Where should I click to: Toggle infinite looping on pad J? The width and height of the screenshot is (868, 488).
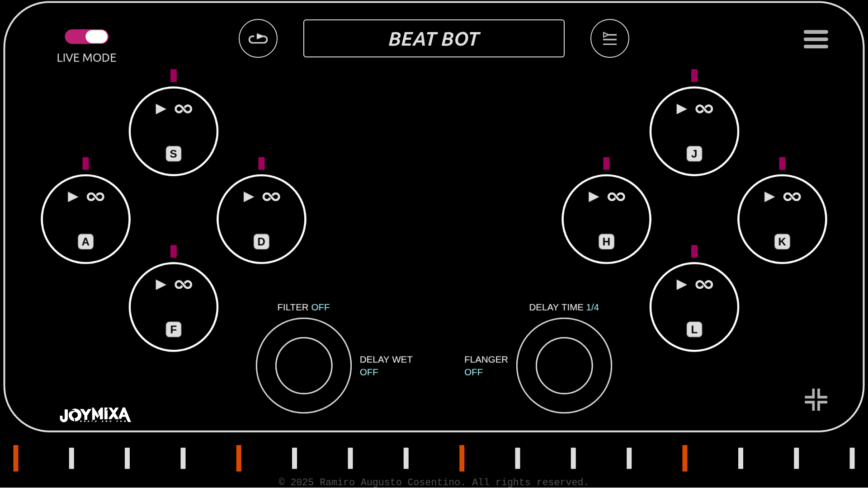[704, 108]
